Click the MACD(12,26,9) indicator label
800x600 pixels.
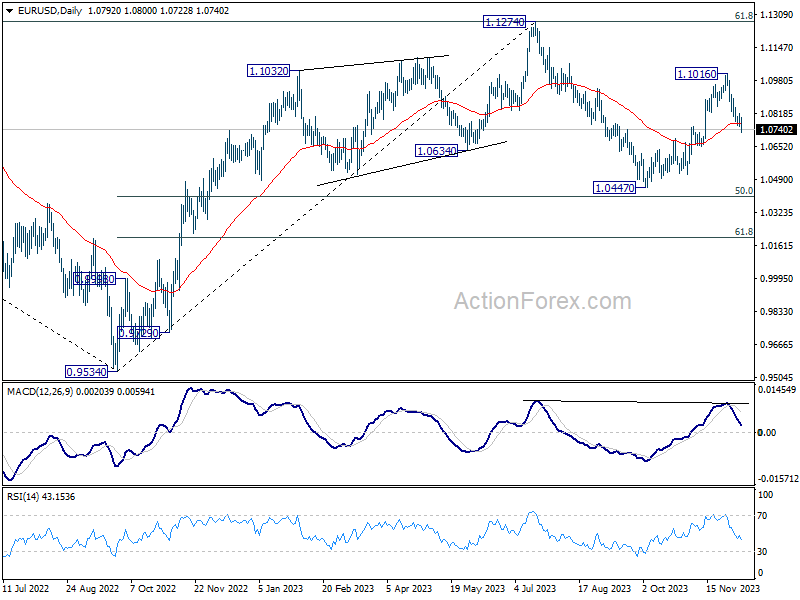81,392
